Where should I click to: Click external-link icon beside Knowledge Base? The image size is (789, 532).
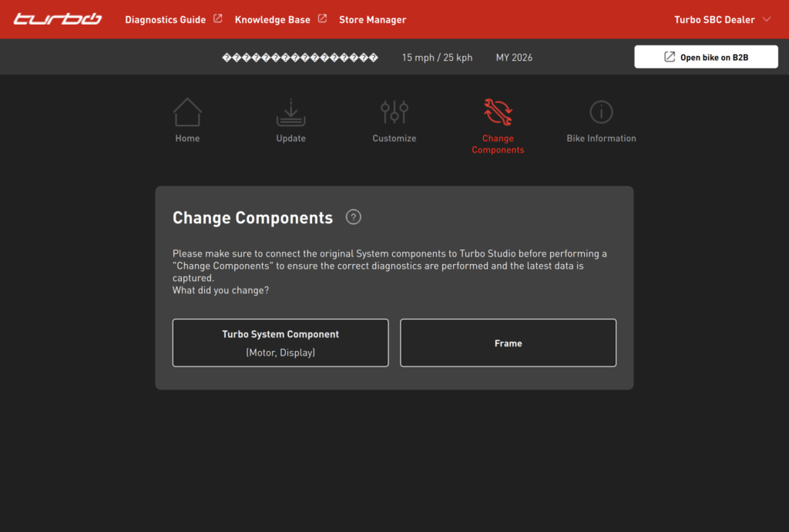[322, 18]
